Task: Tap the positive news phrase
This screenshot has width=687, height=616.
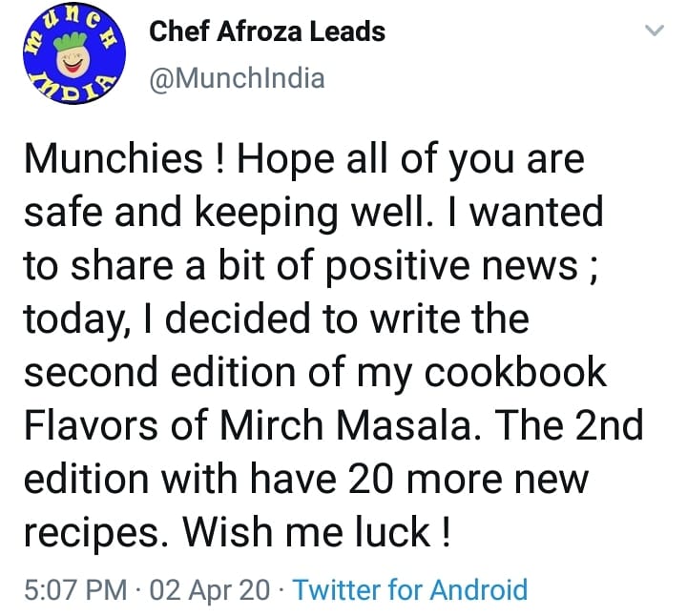Action: (x=452, y=267)
